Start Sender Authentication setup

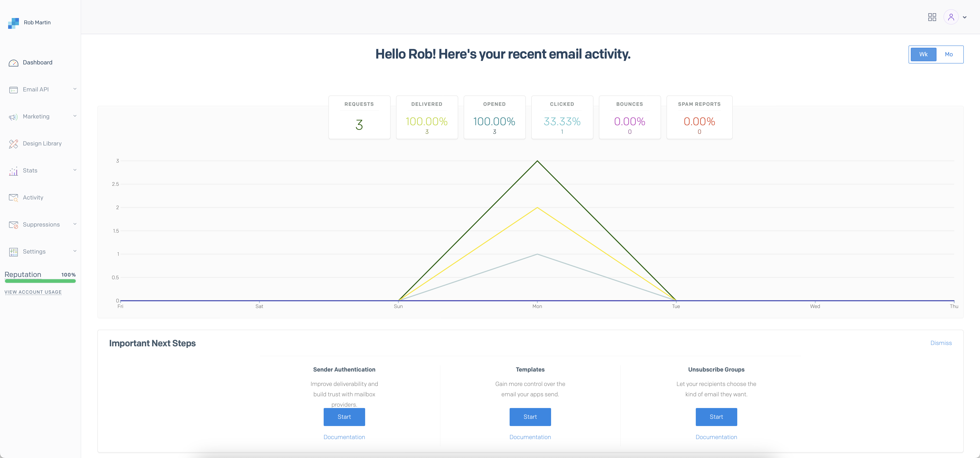click(x=344, y=417)
